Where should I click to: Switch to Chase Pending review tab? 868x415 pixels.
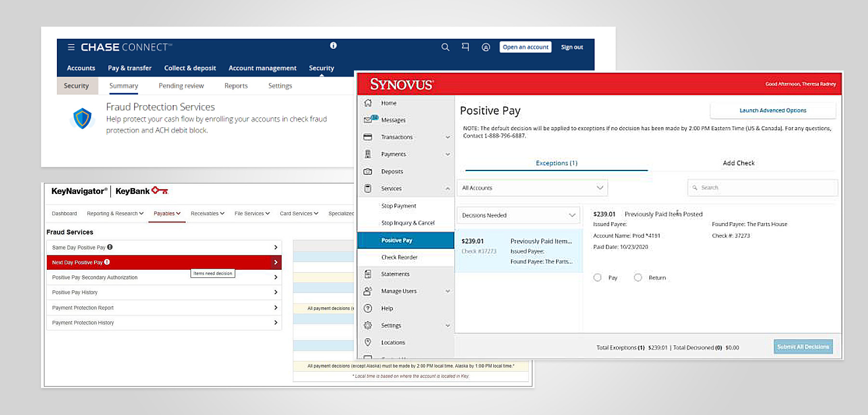(181, 86)
